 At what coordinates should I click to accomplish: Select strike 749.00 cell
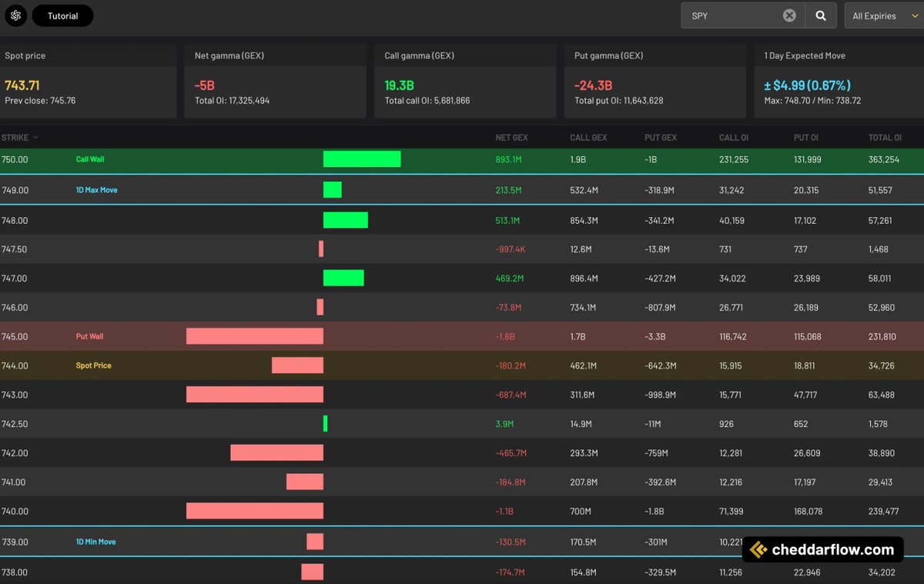[15, 190]
